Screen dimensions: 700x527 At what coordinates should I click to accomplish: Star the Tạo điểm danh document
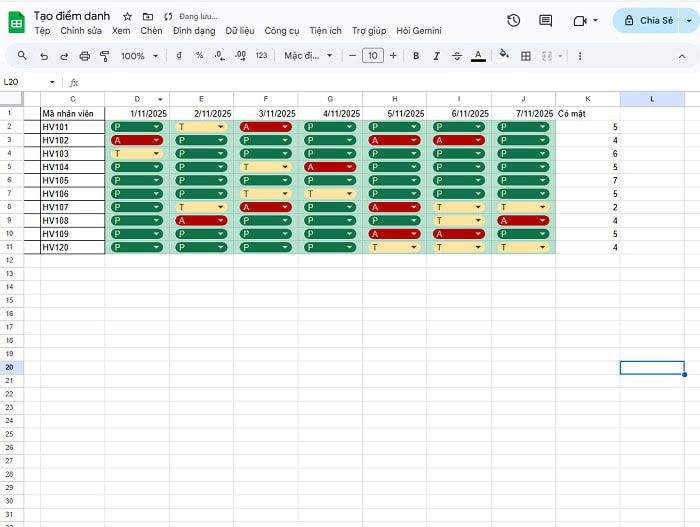tap(127, 17)
